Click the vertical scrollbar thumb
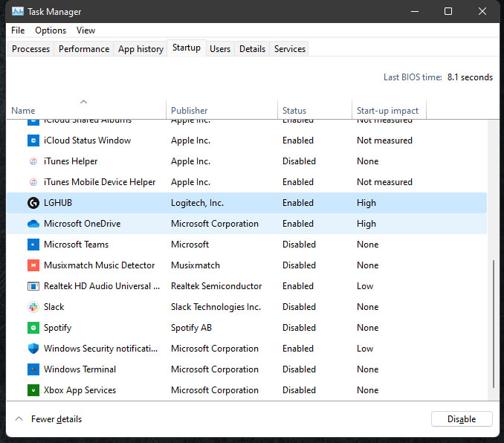 [x=494, y=324]
